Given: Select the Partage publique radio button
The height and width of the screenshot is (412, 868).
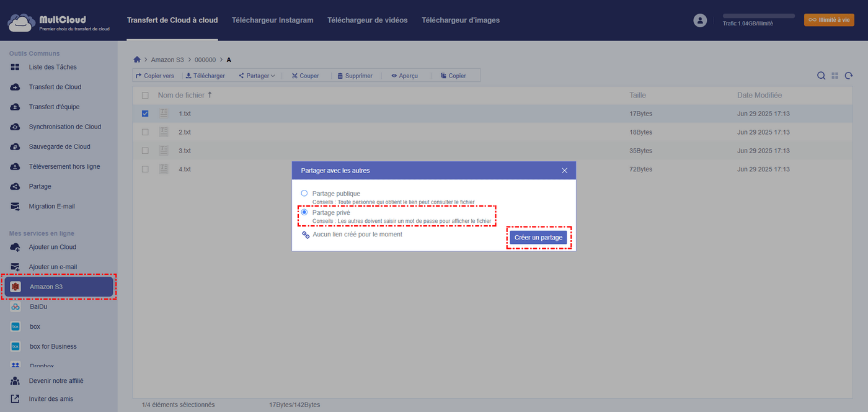Looking at the screenshot, I should click(x=304, y=193).
